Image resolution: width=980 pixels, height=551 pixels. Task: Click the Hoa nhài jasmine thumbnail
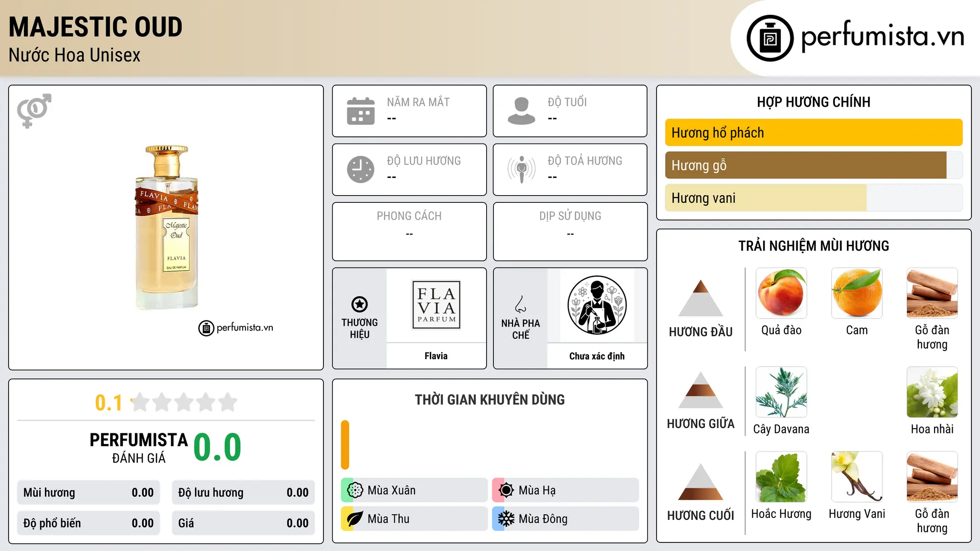[932, 392]
